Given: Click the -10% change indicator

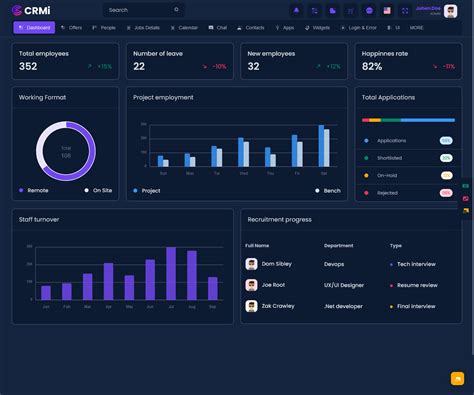Looking at the screenshot, I should [214, 67].
